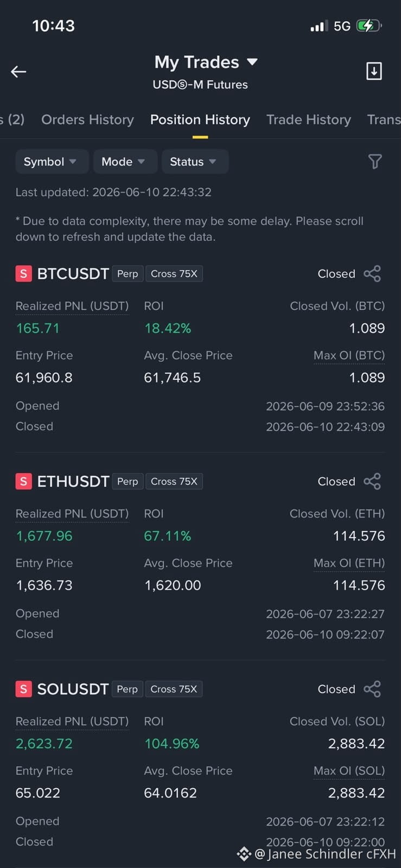Share the SOLUSDT closed position
Viewport: 401px width, 868px height.
[x=372, y=689]
